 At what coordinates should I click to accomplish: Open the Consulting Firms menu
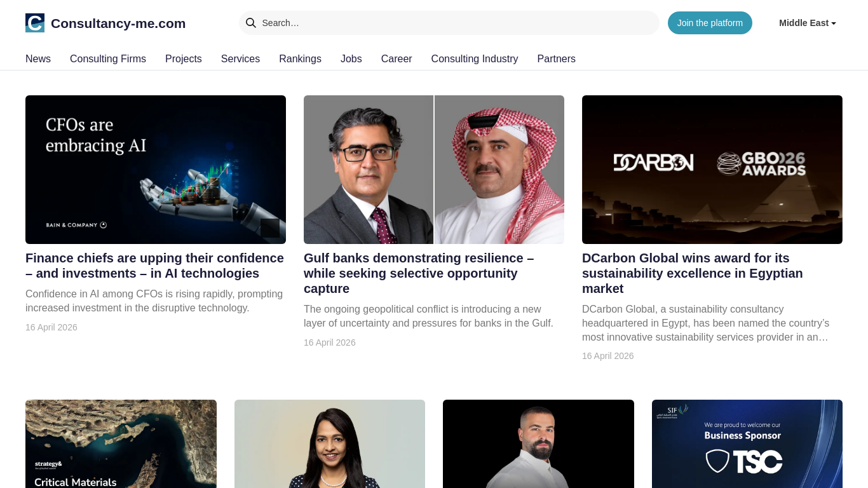(108, 58)
